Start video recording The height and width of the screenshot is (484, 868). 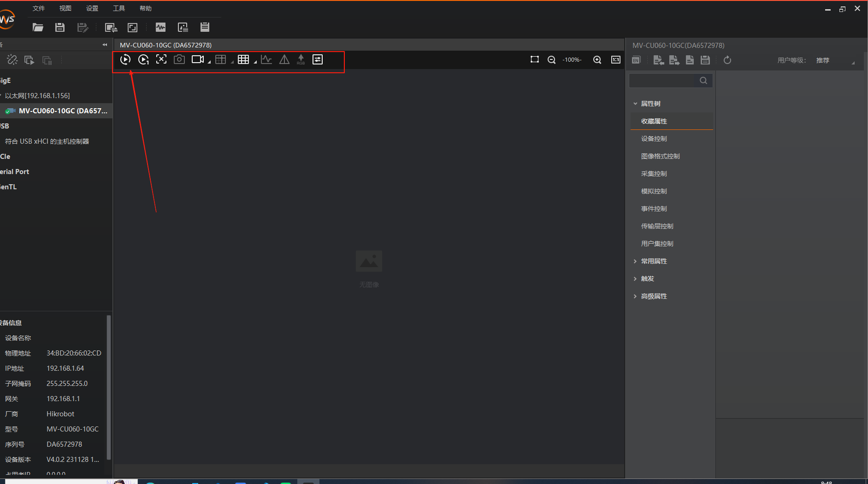click(197, 59)
